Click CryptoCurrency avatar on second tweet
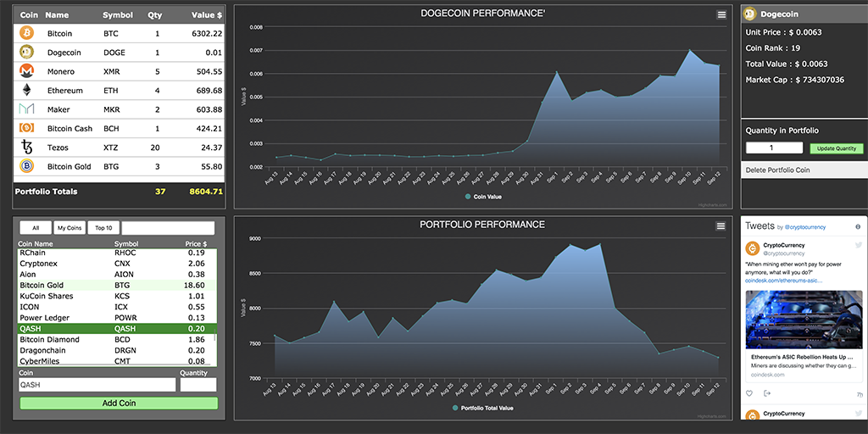 pyautogui.click(x=753, y=416)
